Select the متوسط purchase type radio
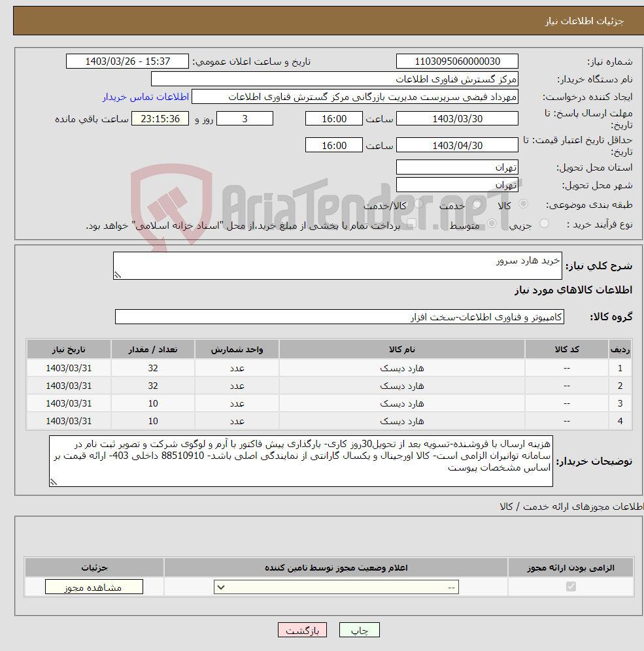This screenshot has height=651, width=644. click(492, 224)
